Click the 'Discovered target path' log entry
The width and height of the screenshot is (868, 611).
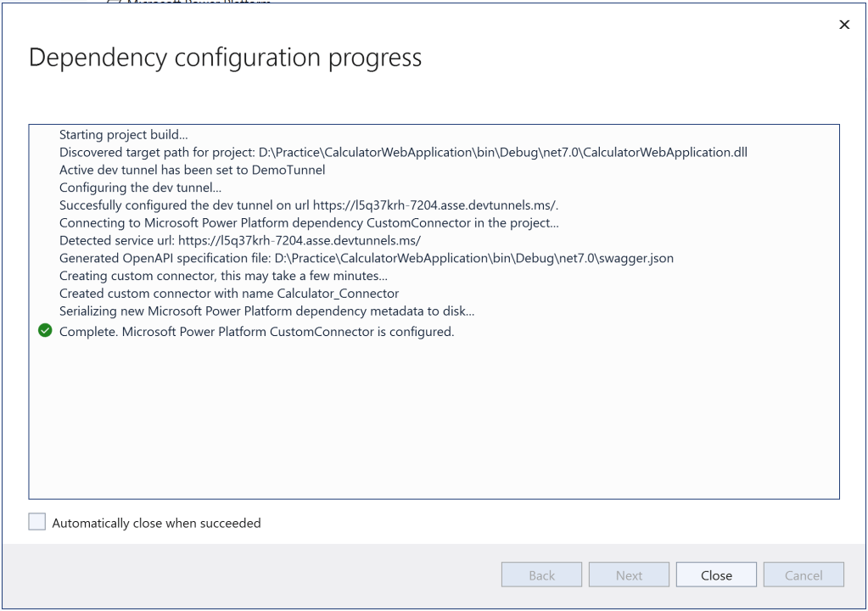pos(403,153)
